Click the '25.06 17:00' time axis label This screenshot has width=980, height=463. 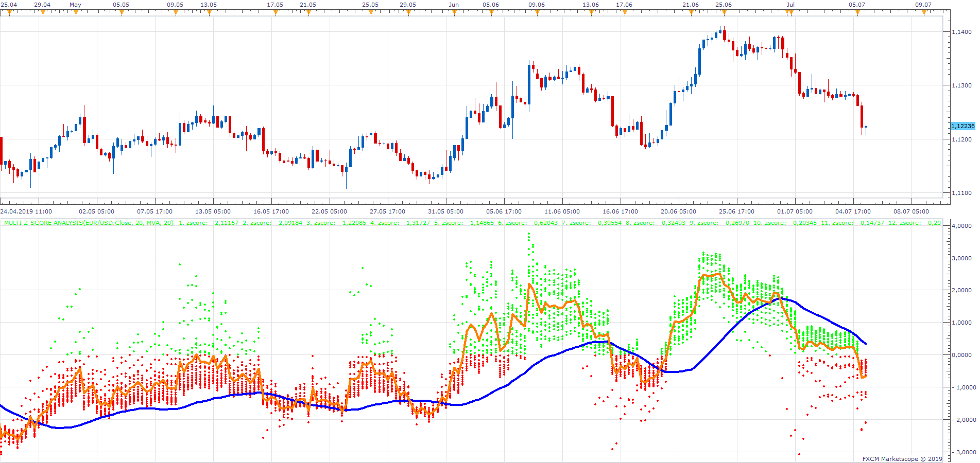point(736,211)
